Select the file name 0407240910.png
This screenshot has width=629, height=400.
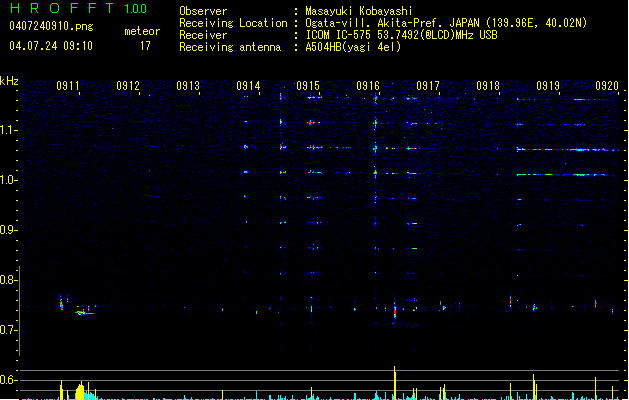51,26
